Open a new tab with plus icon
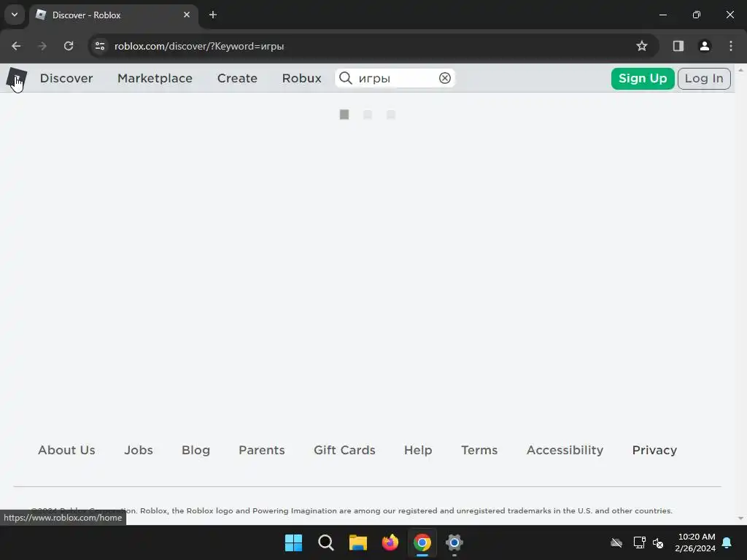Image resolution: width=747 pixels, height=560 pixels. click(x=213, y=15)
